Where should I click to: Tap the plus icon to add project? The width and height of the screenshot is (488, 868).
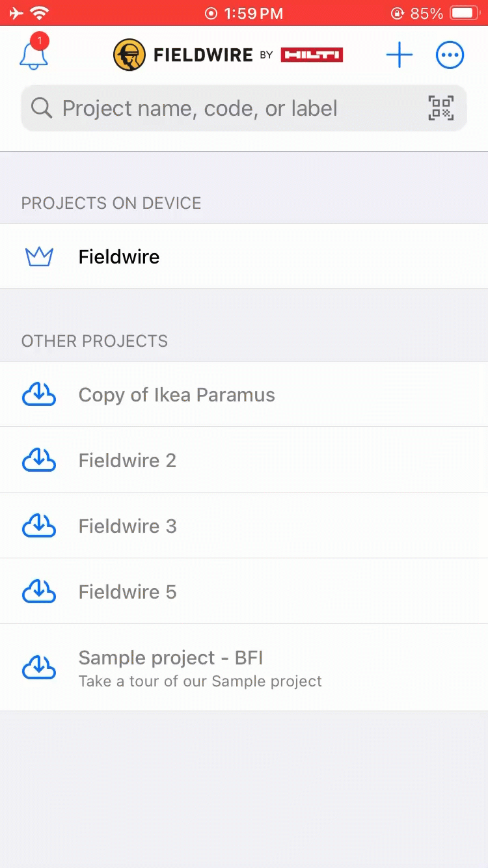pyautogui.click(x=399, y=55)
